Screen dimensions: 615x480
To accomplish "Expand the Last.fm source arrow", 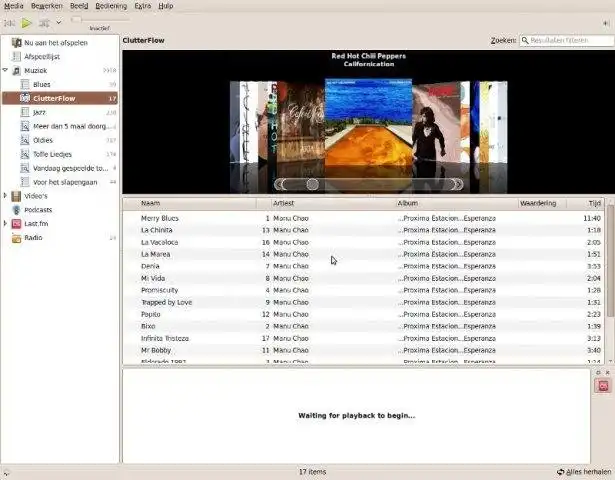I will 5,223.
